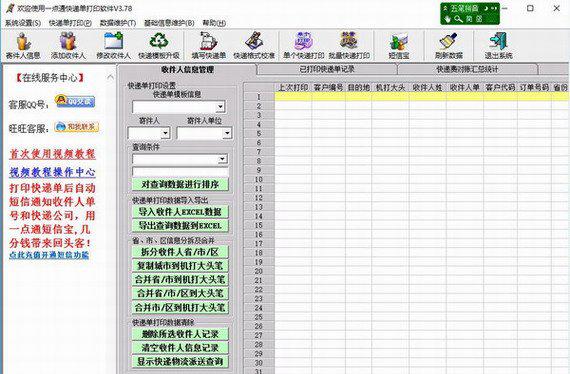Select row header 30 in the grid
Image resolution: width=570 pixels, height=374 pixels.
coord(259,363)
